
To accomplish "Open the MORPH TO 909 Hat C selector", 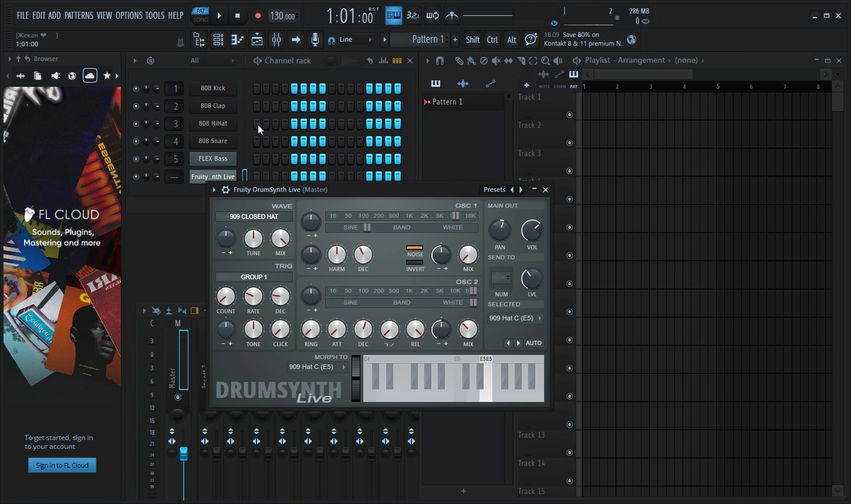I will (x=317, y=367).
